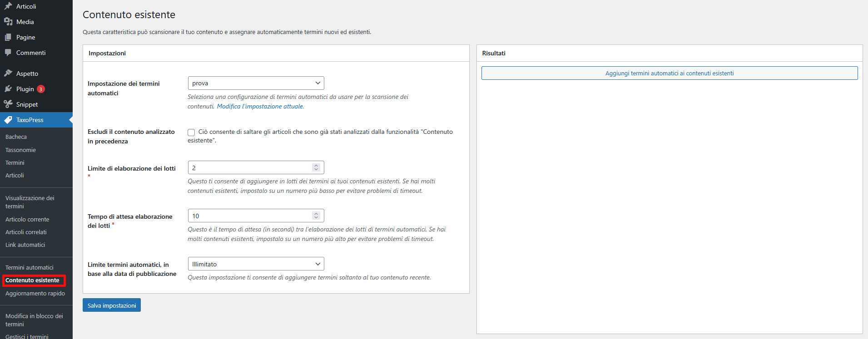Open Gestisci i termini submenu
The image size is (868, 339).
pos(27,336)
